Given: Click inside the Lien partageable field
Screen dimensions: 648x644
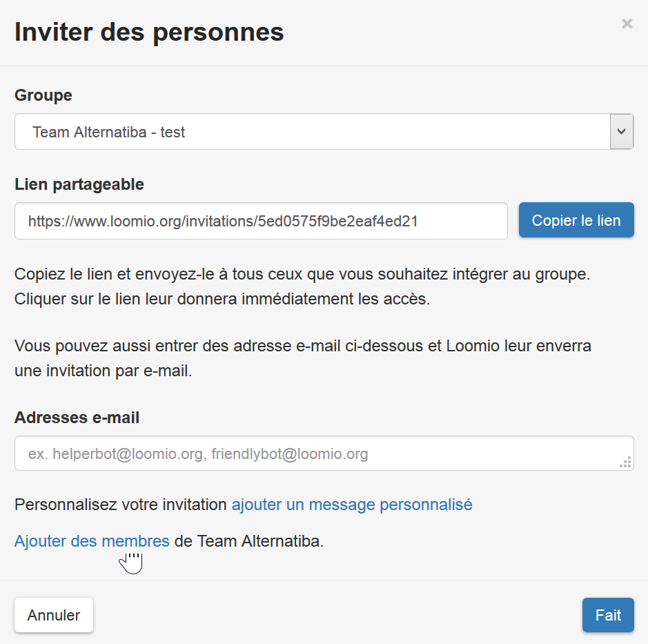Looking at the screenshot, I should point(261,221).
